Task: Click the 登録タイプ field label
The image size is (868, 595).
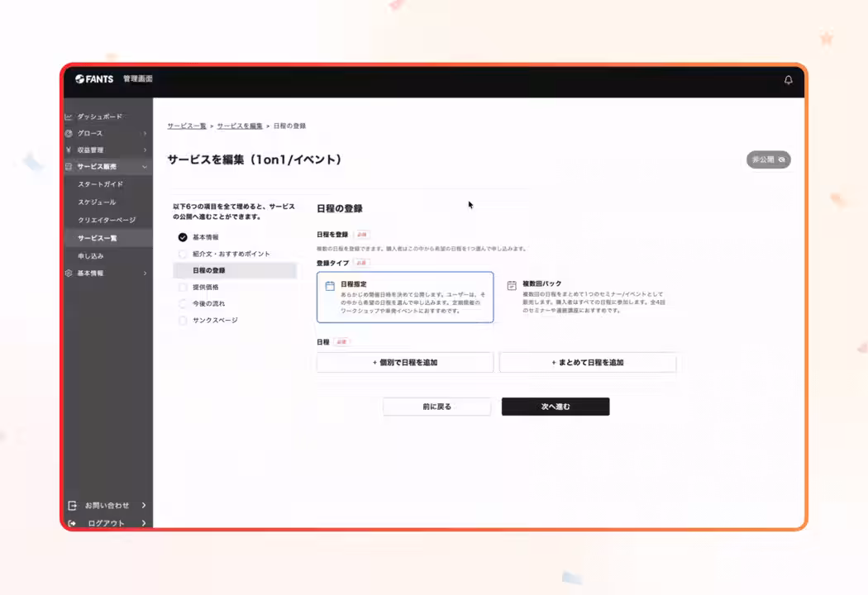Action: (x=332, y=263)
